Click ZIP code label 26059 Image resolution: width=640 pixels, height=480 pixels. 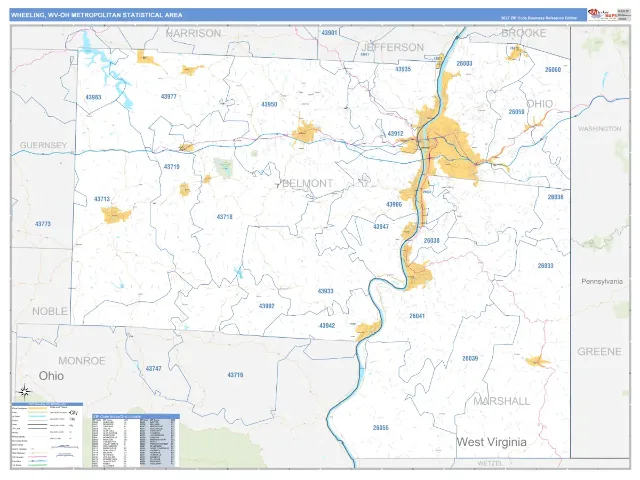pyautogui.click(x=516, y=112)
